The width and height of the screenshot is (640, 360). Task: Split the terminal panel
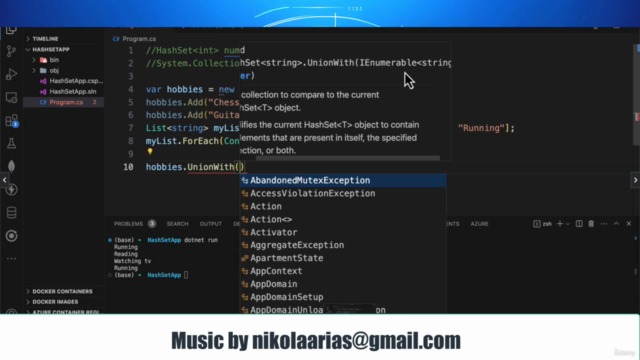tap(579, 224)
